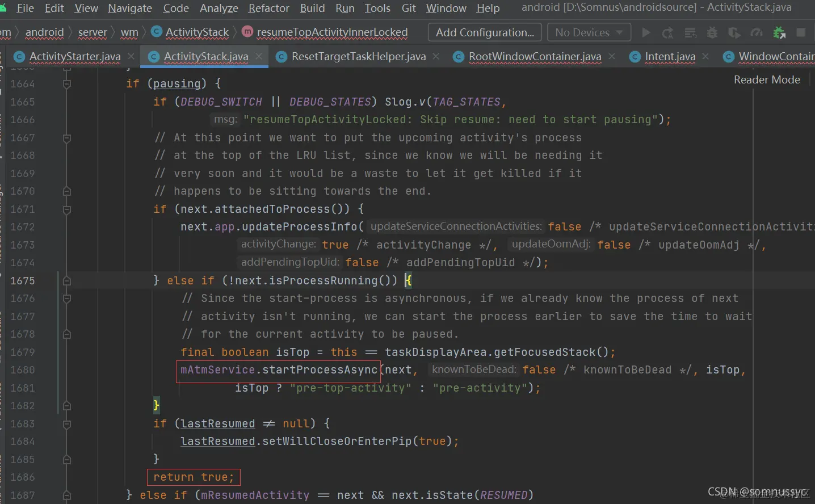Image resolution: width=815 pixels, height=504 pixels.
Task: Click the method icon beside resumeTopActivityInnerLocked breadcrumb
Action: coord(247,32)
